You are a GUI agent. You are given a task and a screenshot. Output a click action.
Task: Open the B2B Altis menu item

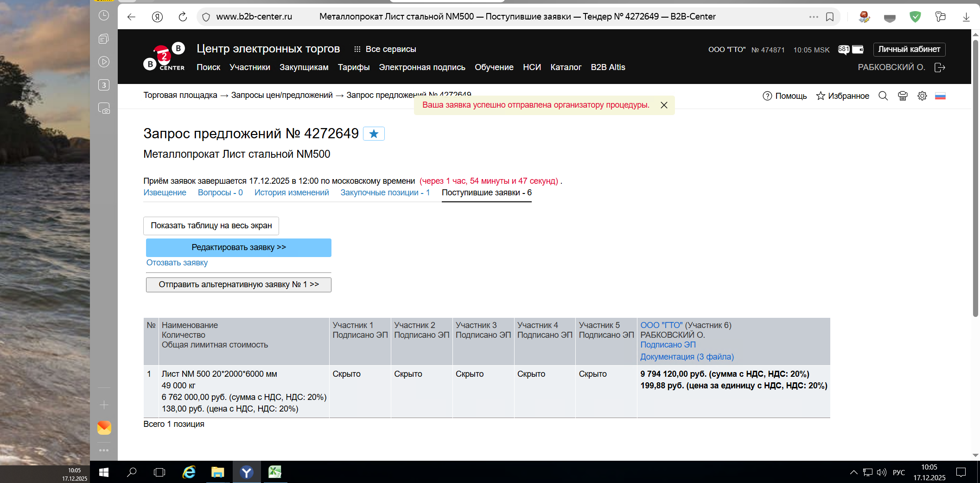608,67
